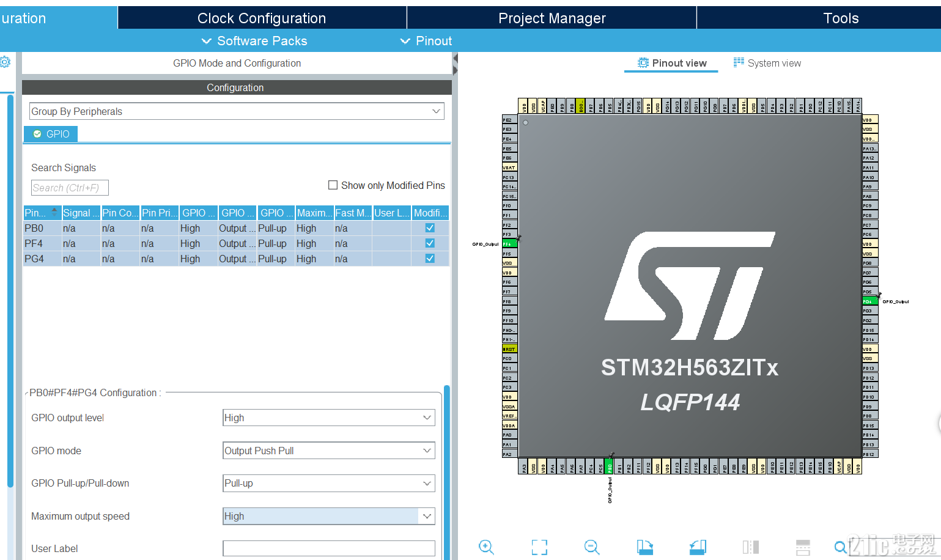Screen dimensions: 941x560
Task: Click the best fit view icon
Action: tap(539, 547)
